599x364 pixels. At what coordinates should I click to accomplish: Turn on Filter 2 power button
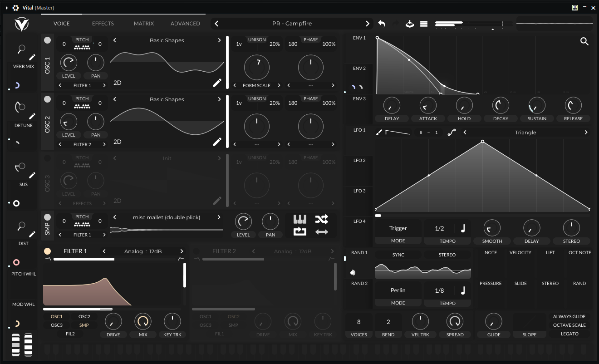pyautogui.click(x=196, y=251)
